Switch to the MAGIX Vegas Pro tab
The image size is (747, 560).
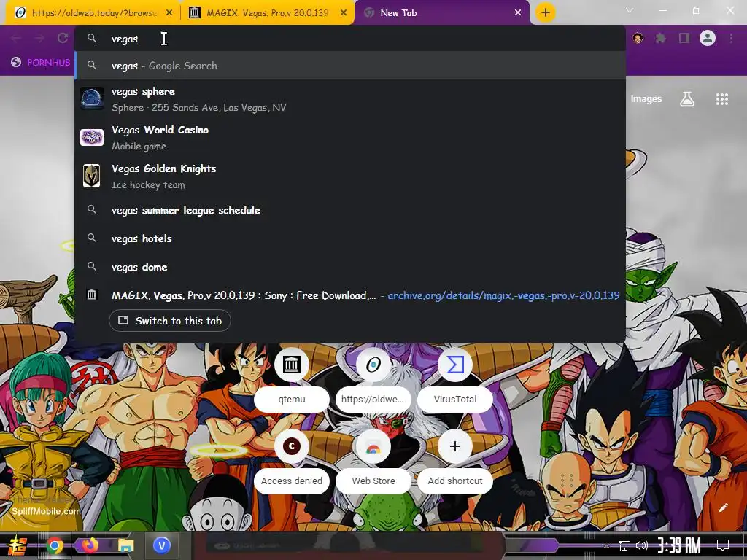click(267, 13)
